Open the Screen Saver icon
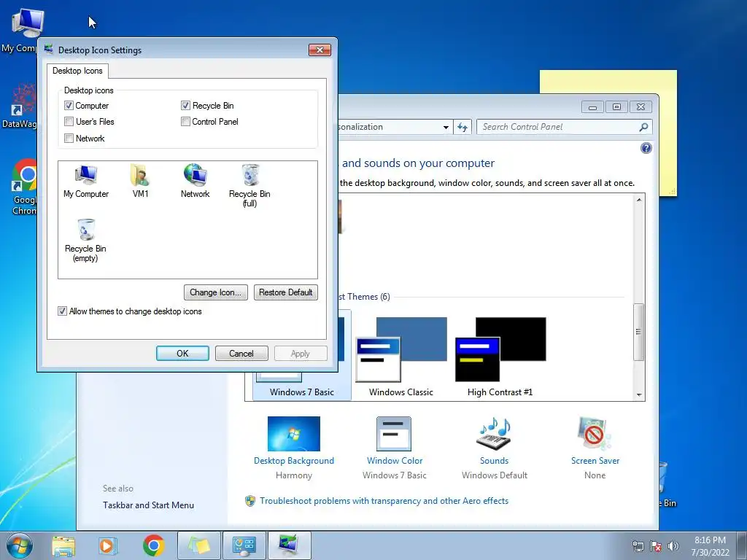 [x=594, y=434]
